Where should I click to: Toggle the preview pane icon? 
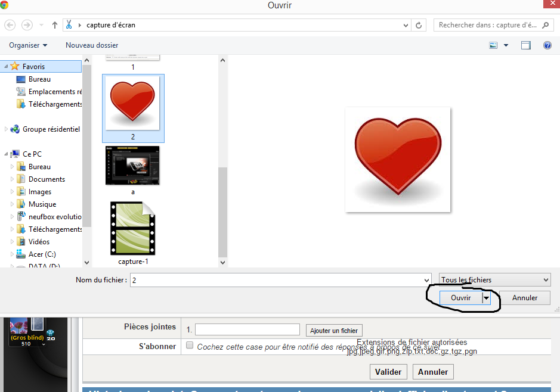click(x=526, y=45)
